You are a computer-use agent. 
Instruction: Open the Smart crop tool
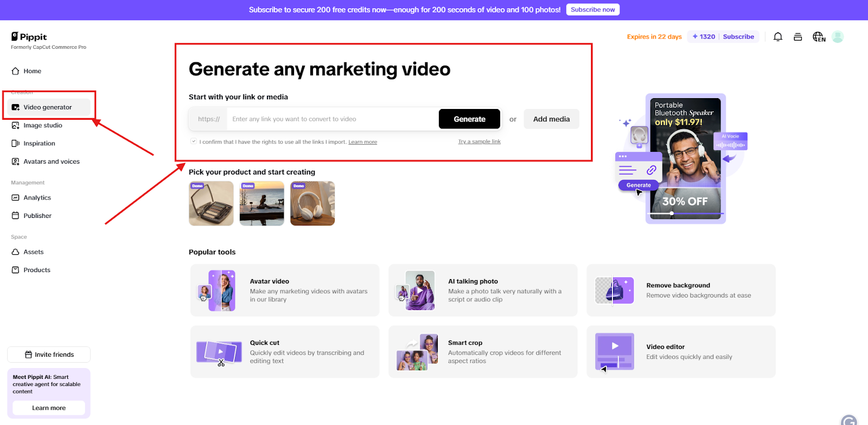click(483, 352)
